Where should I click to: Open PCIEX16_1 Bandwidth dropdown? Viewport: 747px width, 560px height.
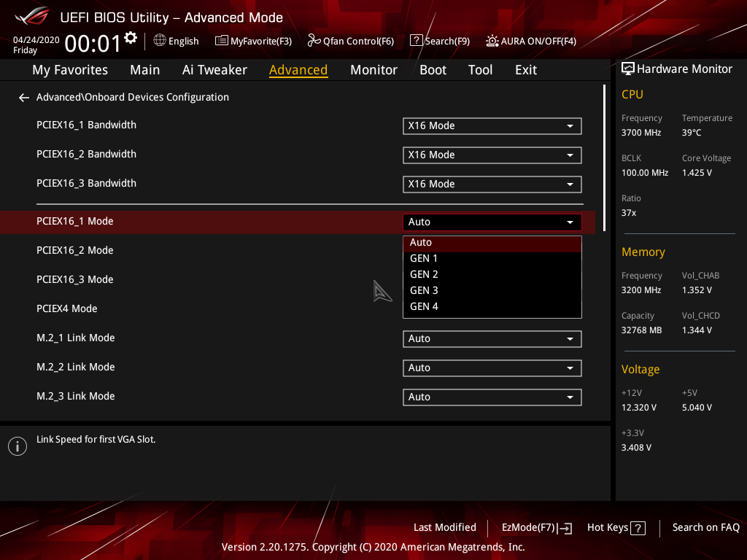coord(492,126)
